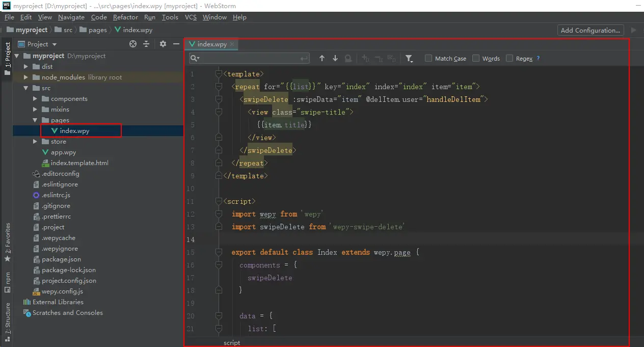Click myproject in the breadcrumb bar

point(26,30)
